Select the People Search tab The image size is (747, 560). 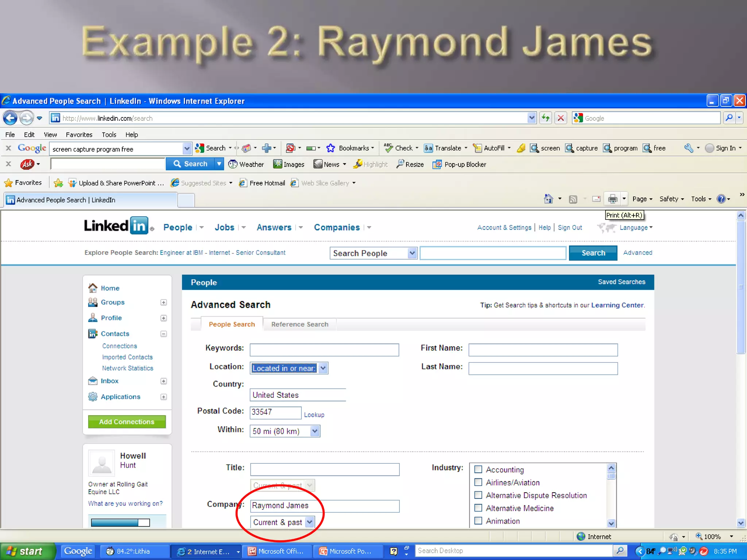(x=232, y=324)
